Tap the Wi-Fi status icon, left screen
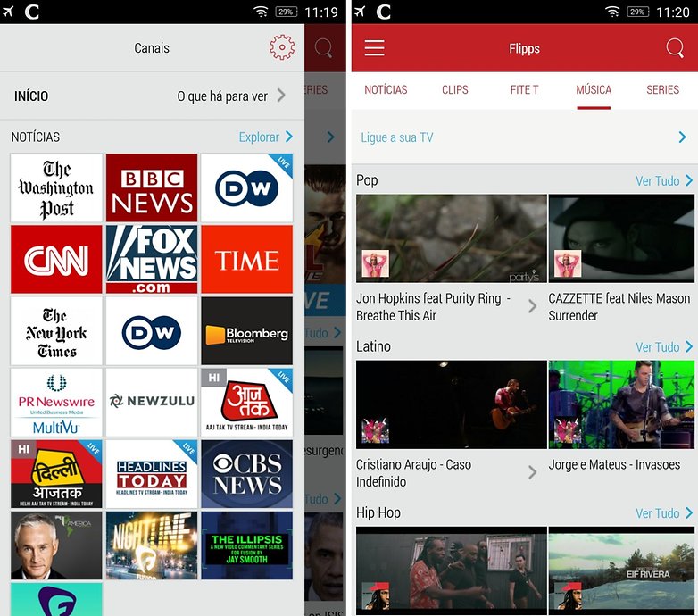 point(261,12)
